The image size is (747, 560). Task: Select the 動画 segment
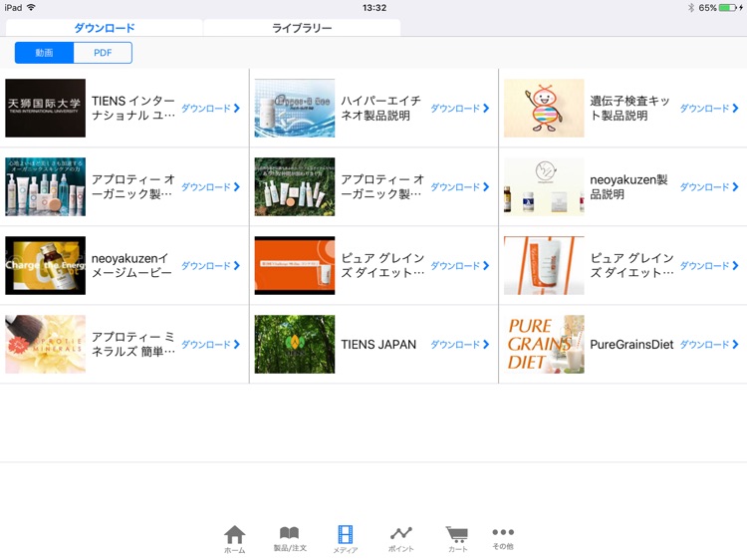(x=44, y=53)
